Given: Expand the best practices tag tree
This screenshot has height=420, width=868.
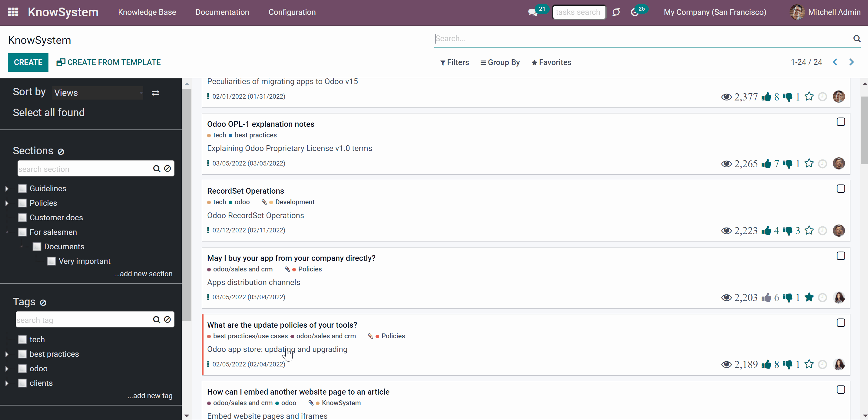Looking at the screenshot, I should (x=7, y=354).
